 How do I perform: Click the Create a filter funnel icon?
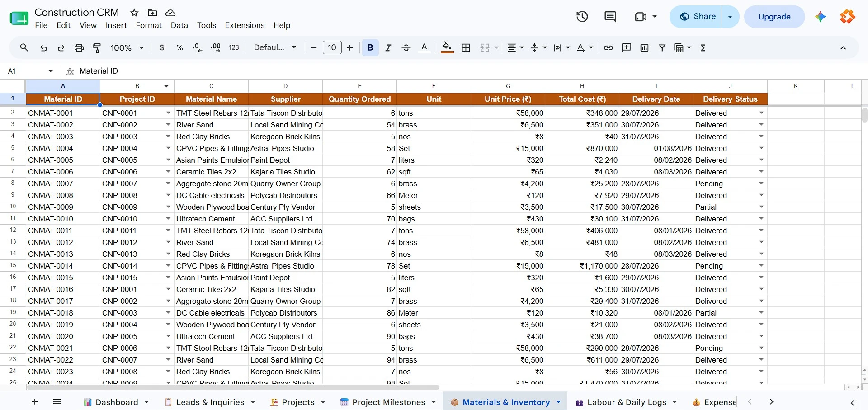(662, 47)
